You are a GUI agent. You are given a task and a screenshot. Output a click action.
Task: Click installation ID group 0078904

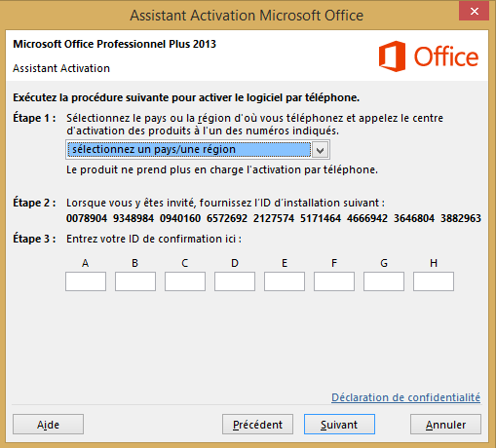click(x=87, y=218)
